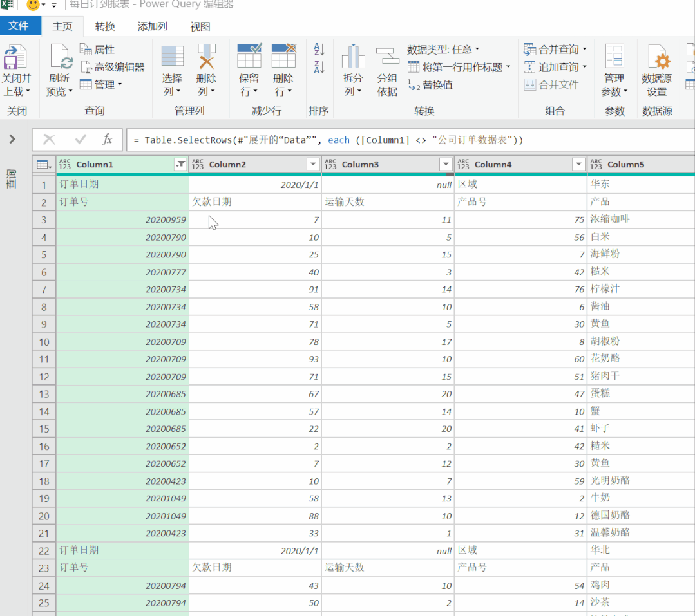Open the Column1 filter dropdown

180,164
